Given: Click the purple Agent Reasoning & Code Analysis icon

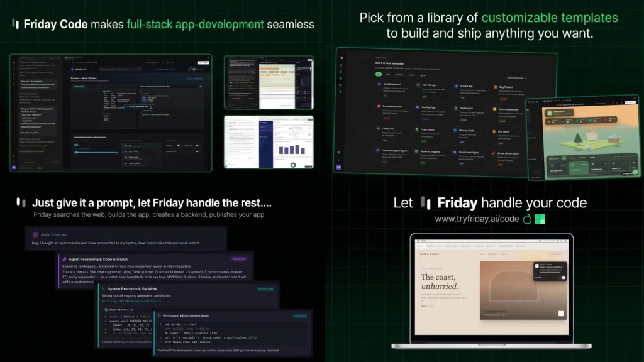Looking at the screenshot, I should 64,260.
